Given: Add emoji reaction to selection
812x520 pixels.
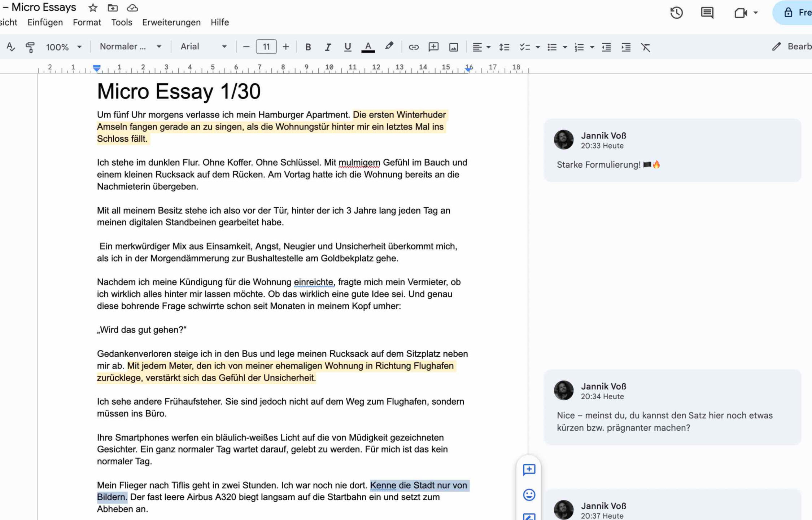Looking at the screenshot, I should pos(529,494).
